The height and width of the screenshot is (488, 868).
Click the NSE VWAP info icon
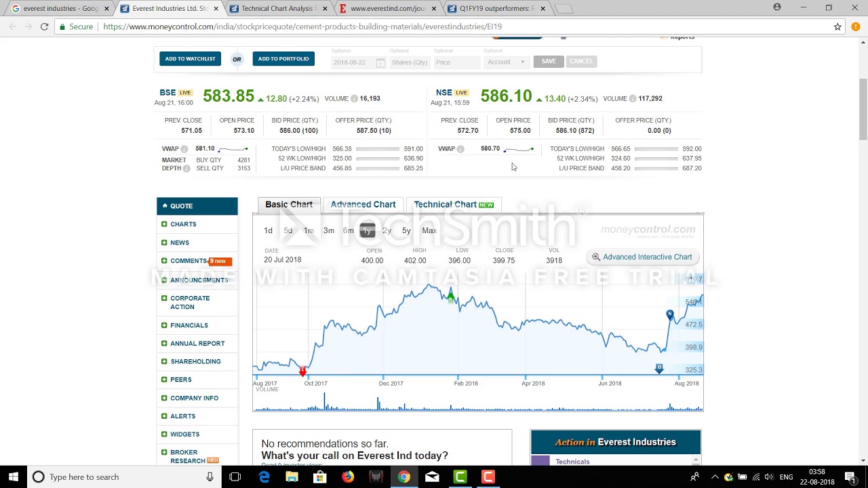coord(460,149)
